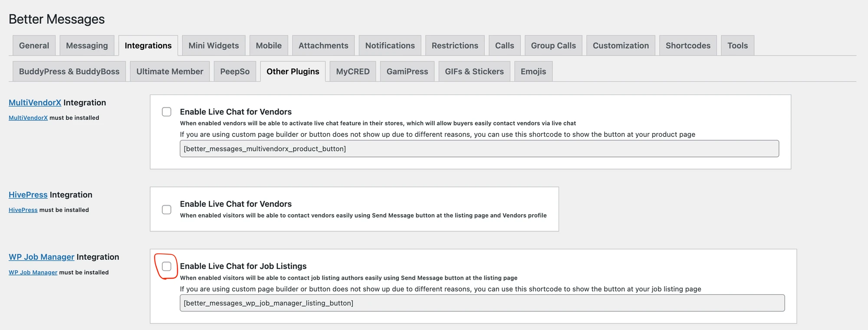Click HivePress 'Enable Live Chat for Vendors' label
Screen dimensions: 868x330
[236, 204]
